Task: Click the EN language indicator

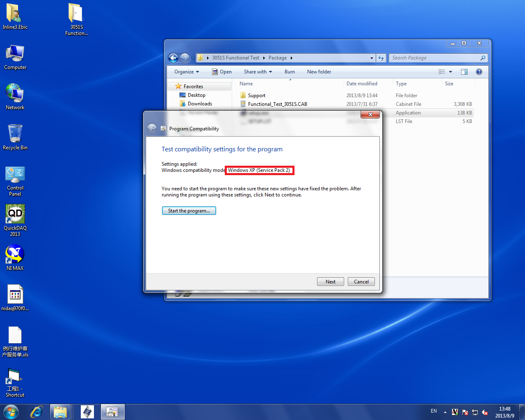Action: click(x=434, y=411)
